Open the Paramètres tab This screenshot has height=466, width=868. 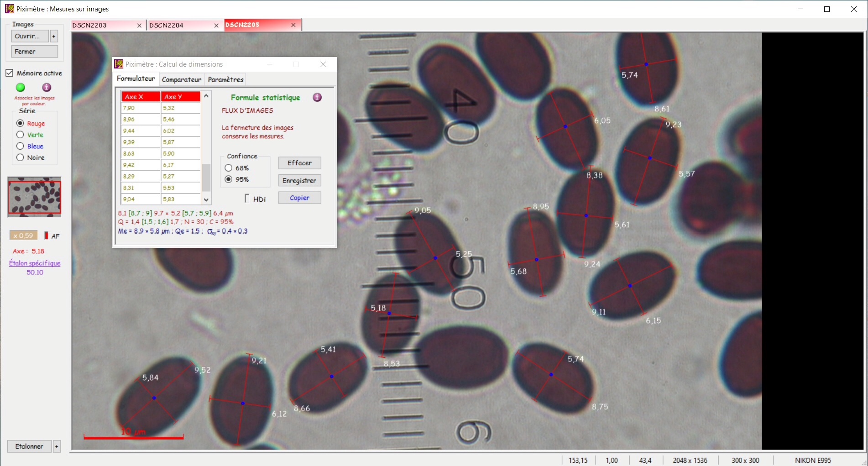(225, 79)
